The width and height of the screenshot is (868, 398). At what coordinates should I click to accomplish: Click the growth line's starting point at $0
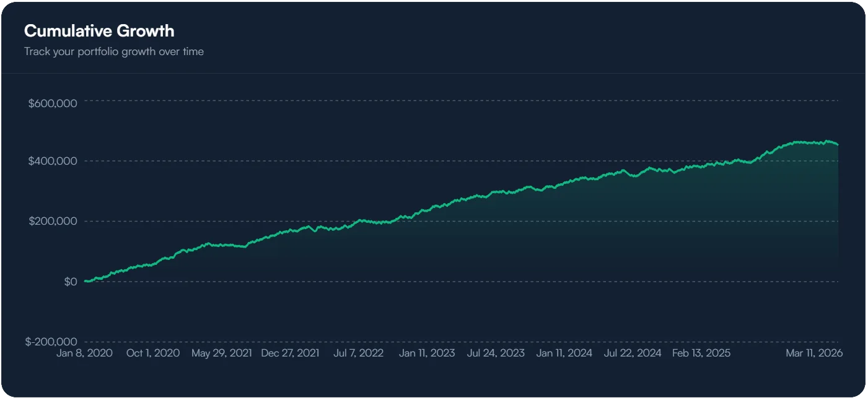[85, 281]
